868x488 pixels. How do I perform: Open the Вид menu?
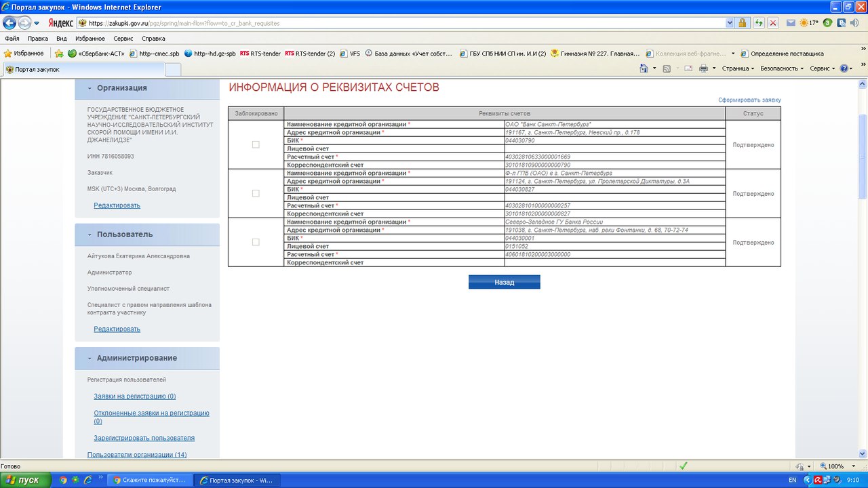point(62,39)
